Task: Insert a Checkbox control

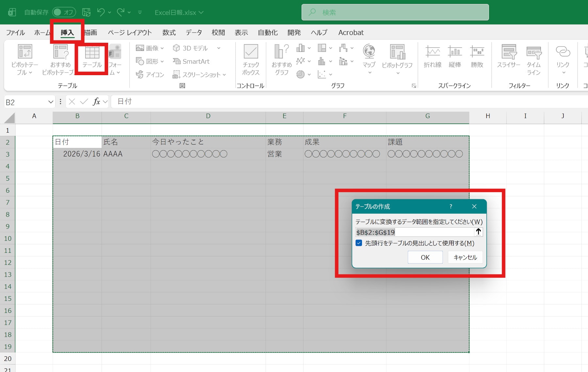Action: 251,59
